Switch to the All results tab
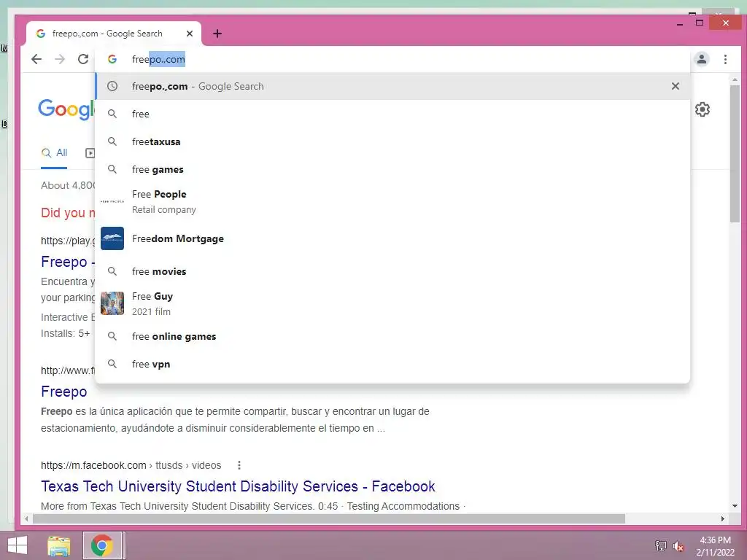The width and height of the screenshot is (747, 560). 54,153
